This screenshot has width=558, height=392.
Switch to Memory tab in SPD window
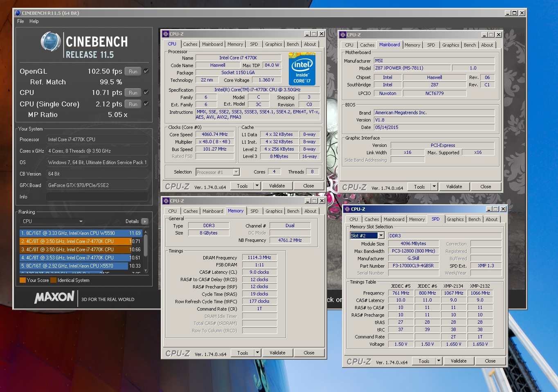coord(417,219)
